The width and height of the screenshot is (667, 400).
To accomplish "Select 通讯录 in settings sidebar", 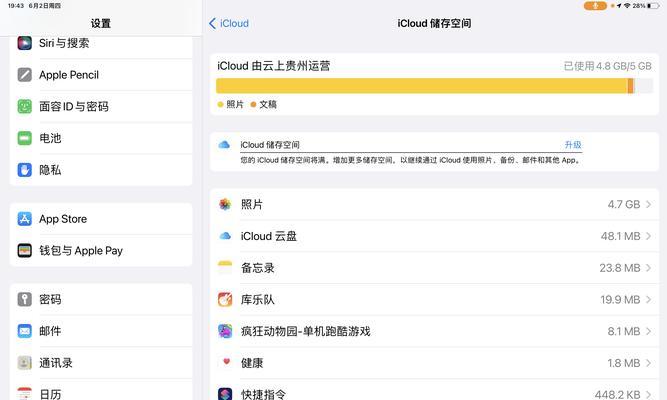I will pos(101,363).
